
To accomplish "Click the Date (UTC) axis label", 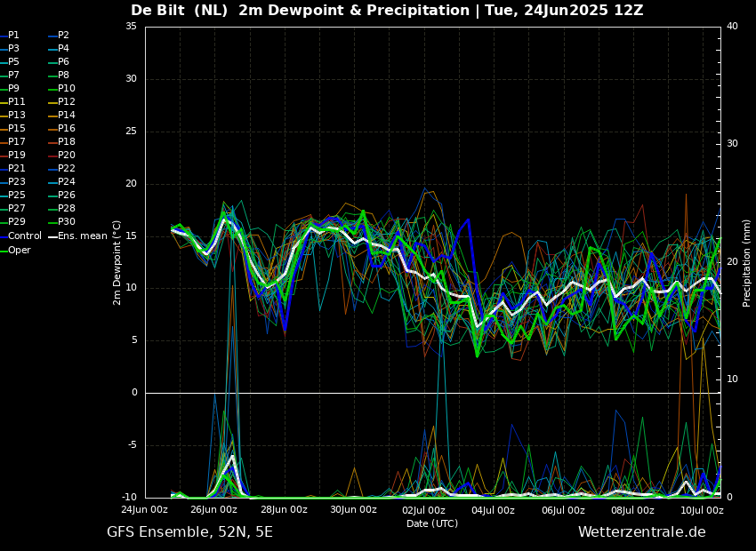I will pyautogui.click(x=432, y=523).
